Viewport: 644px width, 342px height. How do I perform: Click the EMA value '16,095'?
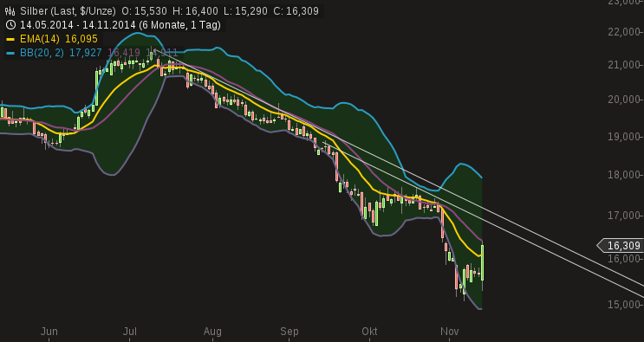click(x=81, y=39)
